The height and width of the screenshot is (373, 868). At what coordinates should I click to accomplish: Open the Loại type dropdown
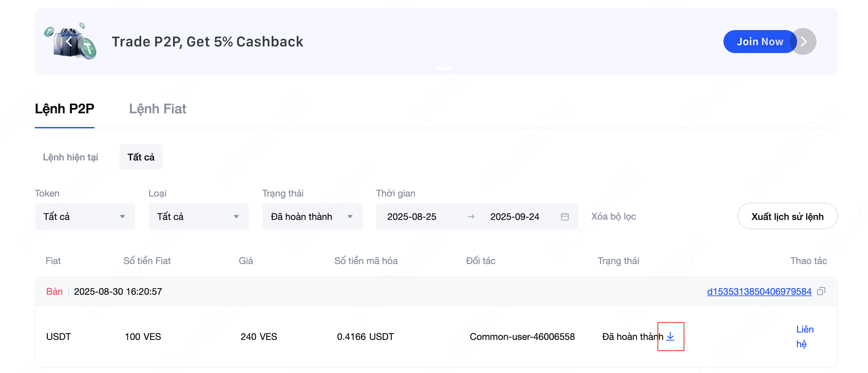(x=198, y=217)
